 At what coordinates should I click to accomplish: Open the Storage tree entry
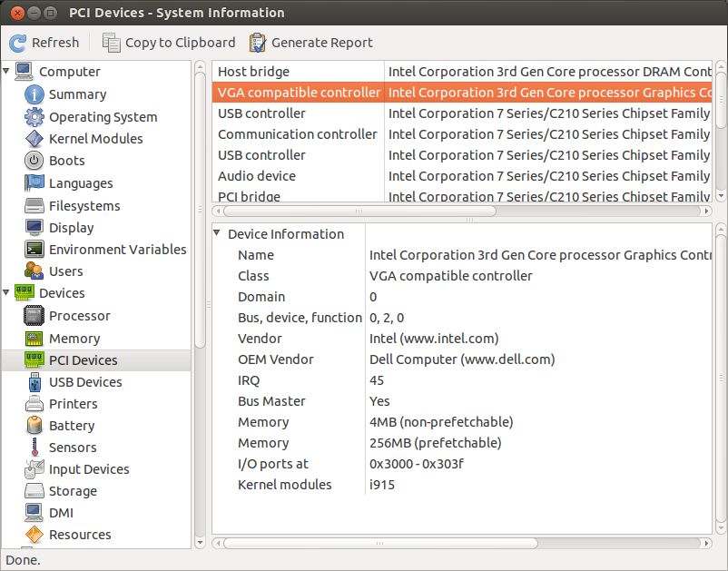[73, 491]
